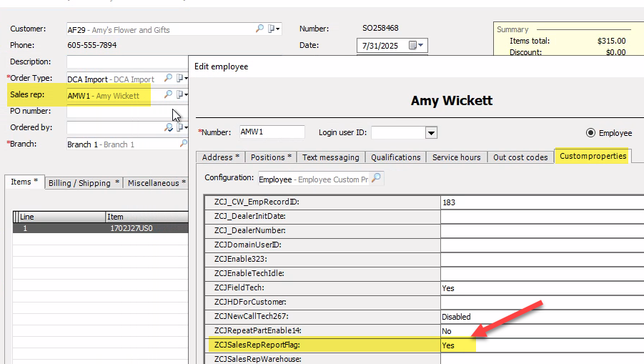Click ZCJEnableTechIdle value cell

tap(542, 274)
